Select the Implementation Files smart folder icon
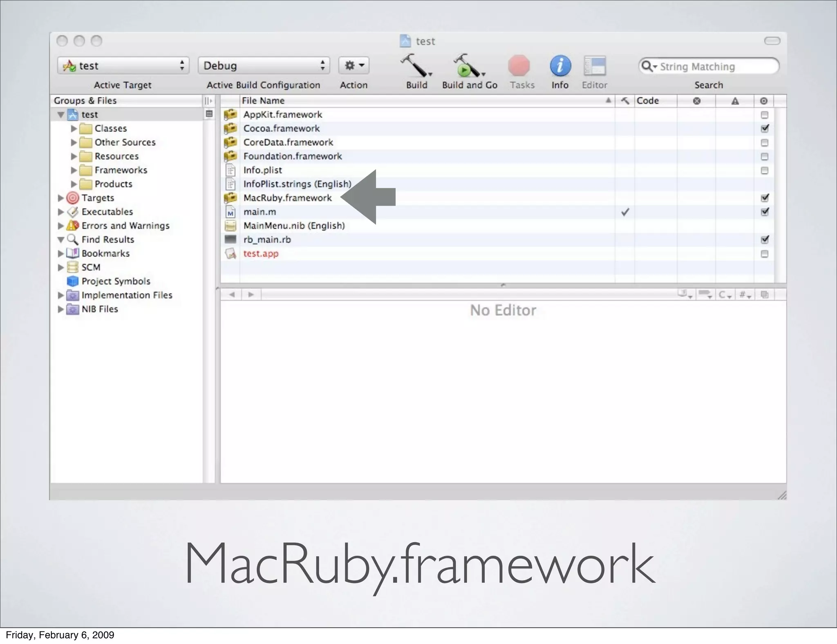 (x=72, y=295)
